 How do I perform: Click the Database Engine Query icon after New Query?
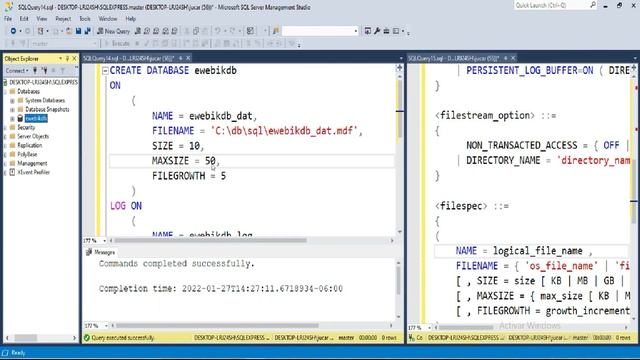(x=138, y=31)
